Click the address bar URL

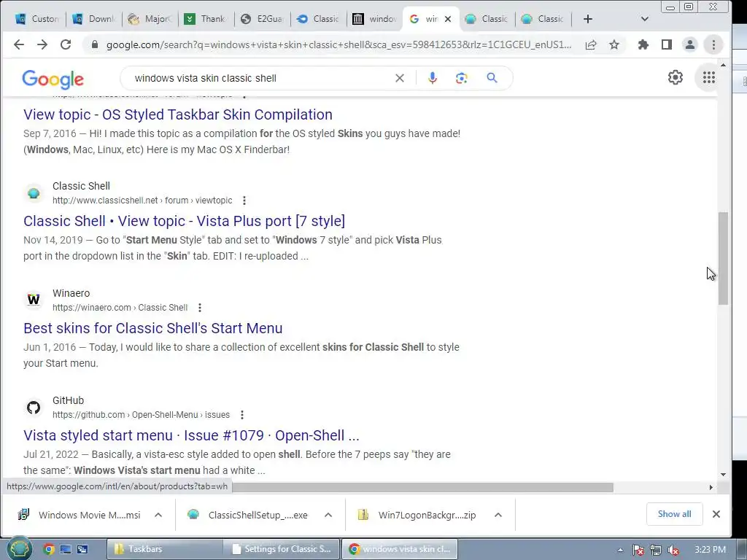[338, 44]
